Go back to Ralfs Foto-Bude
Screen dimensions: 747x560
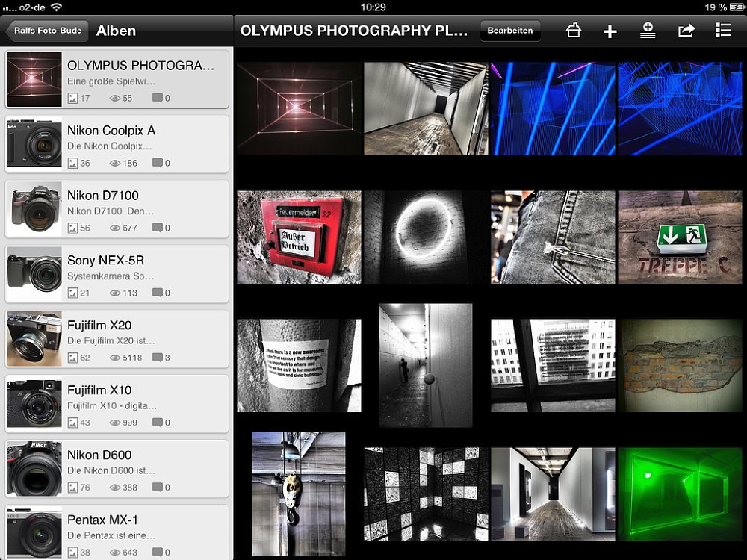click(x=46, y=31)
